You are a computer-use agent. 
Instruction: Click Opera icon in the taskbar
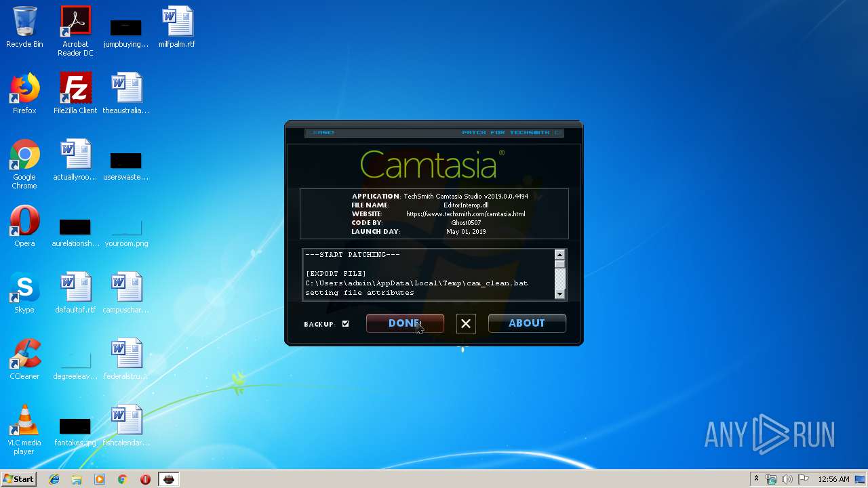click(145, 479)
